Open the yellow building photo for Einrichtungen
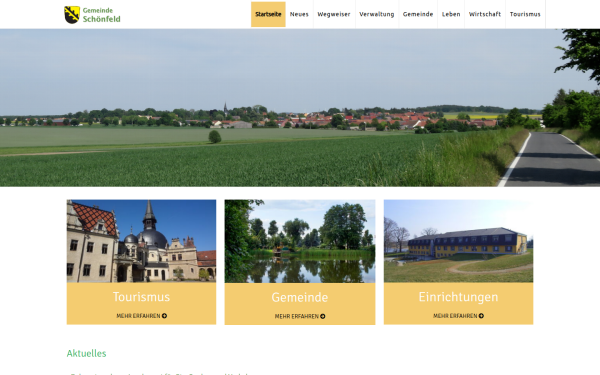Image resolution: width=600 pixels, height=375 pixels. pyautogui.click(x=458, y=241)
